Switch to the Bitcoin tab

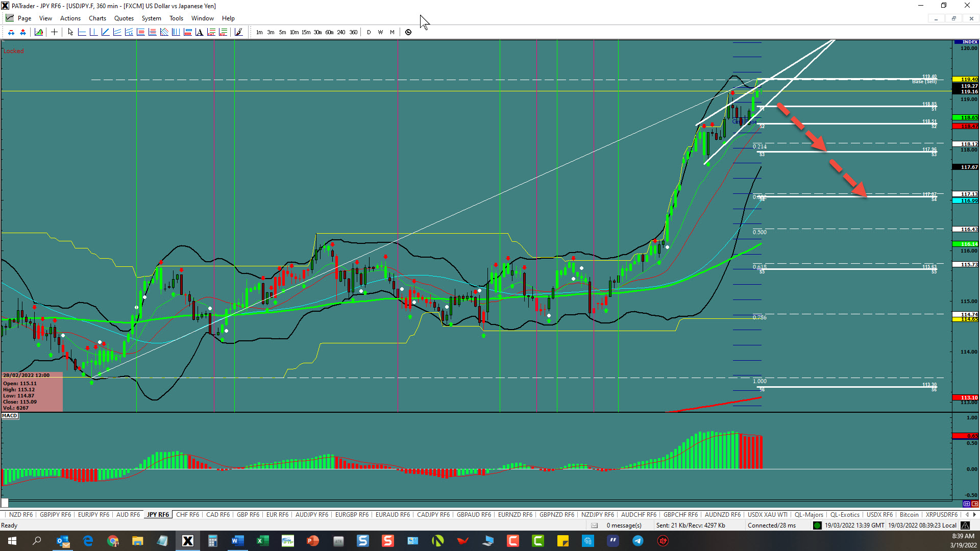[x=909, y=515]
